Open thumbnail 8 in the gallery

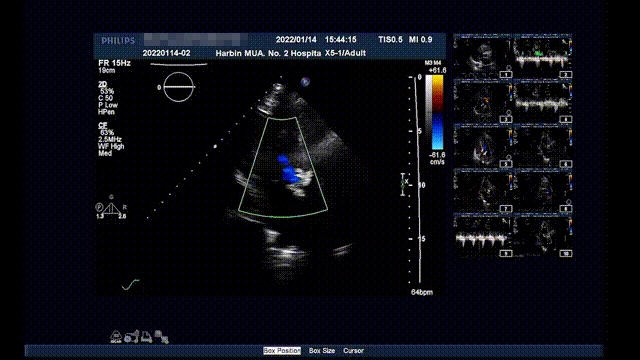click(x=543, y=191)
